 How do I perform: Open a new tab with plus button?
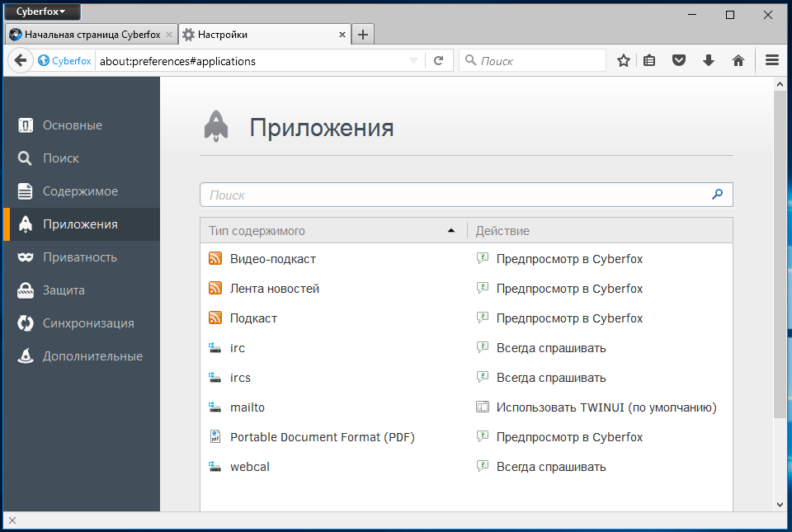coord(363,35)
